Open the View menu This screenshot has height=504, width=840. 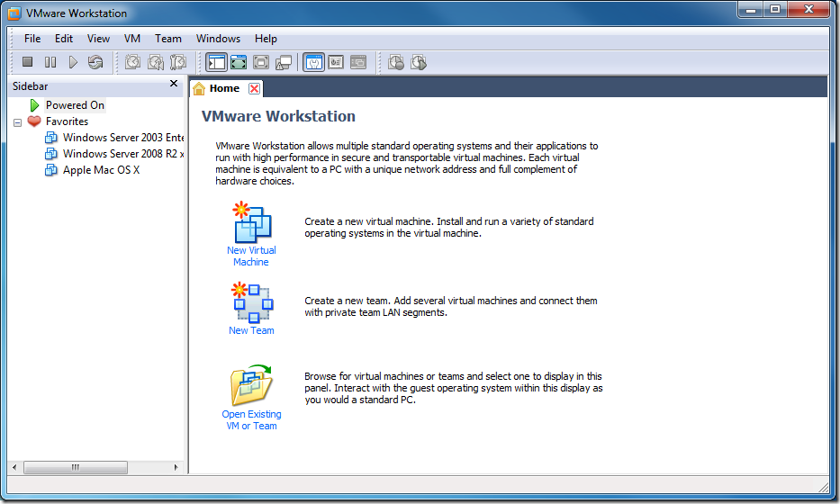(x=98, y=39)
